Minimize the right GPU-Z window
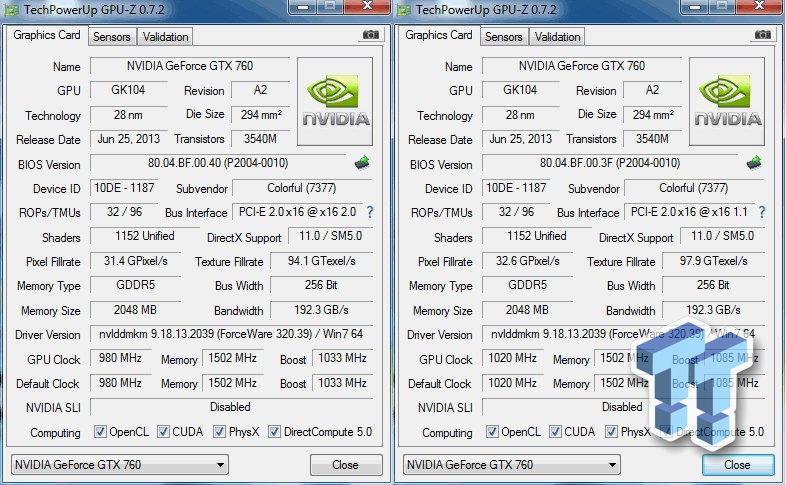The image size is (786, 485). (694, 7)
